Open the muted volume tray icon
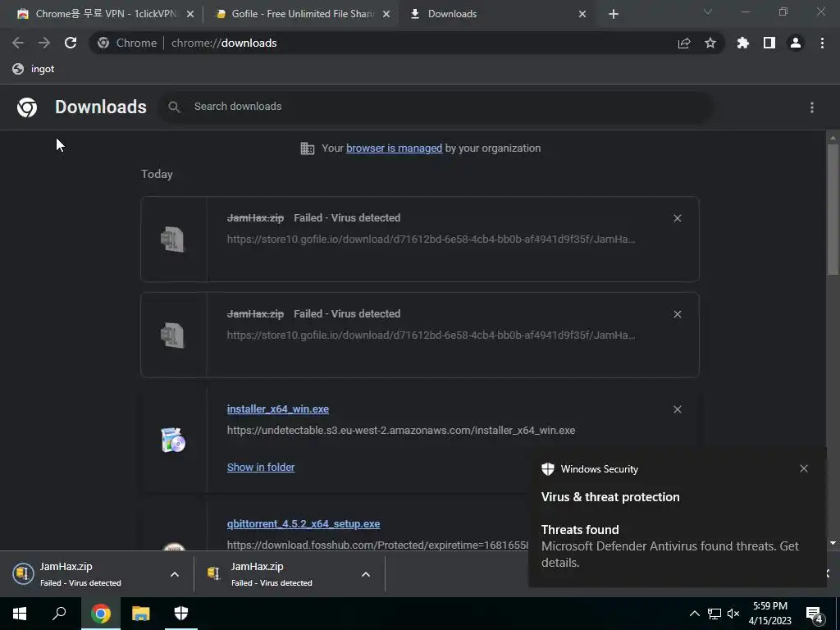840x630 pixels. click(x=733, y=614)
